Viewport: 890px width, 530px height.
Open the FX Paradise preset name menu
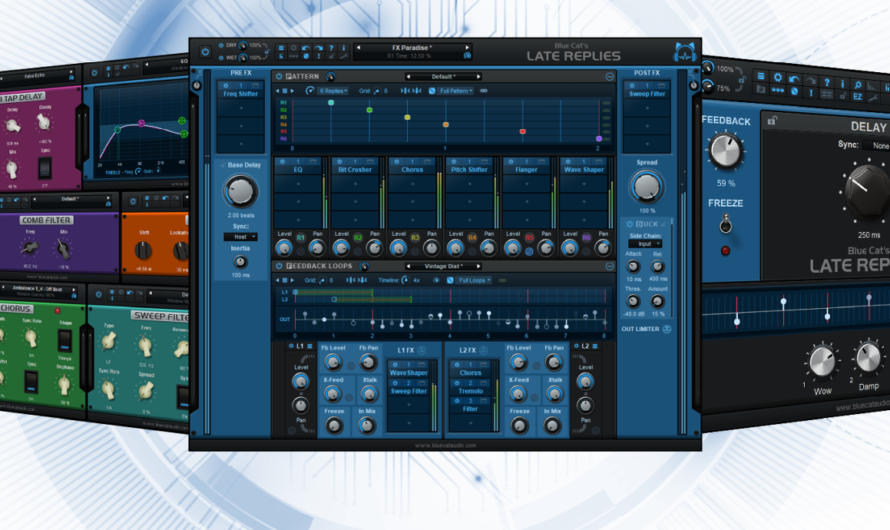coord(412,48)
